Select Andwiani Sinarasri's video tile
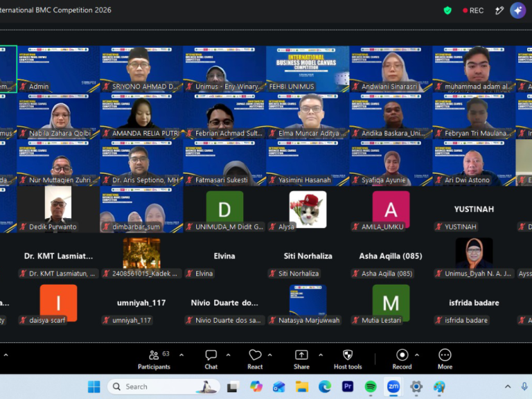This screenshot has width=532, height=399. coord(391,69)
